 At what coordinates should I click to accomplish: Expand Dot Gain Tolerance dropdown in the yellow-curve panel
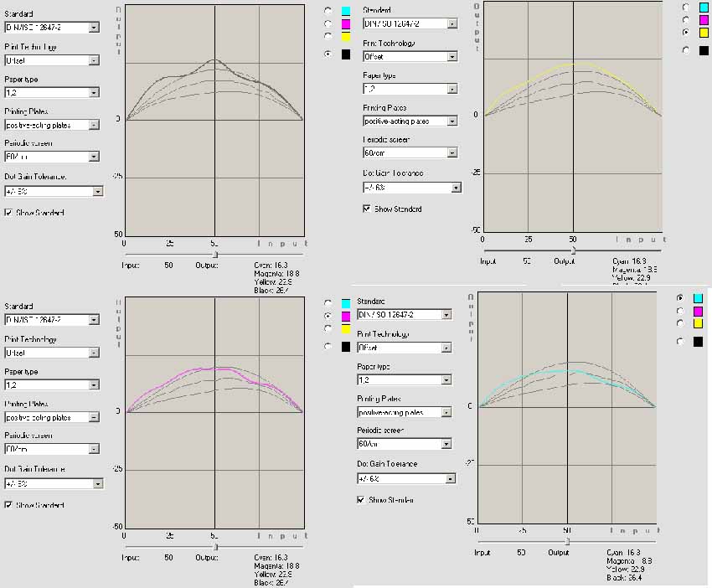point(456,188)
